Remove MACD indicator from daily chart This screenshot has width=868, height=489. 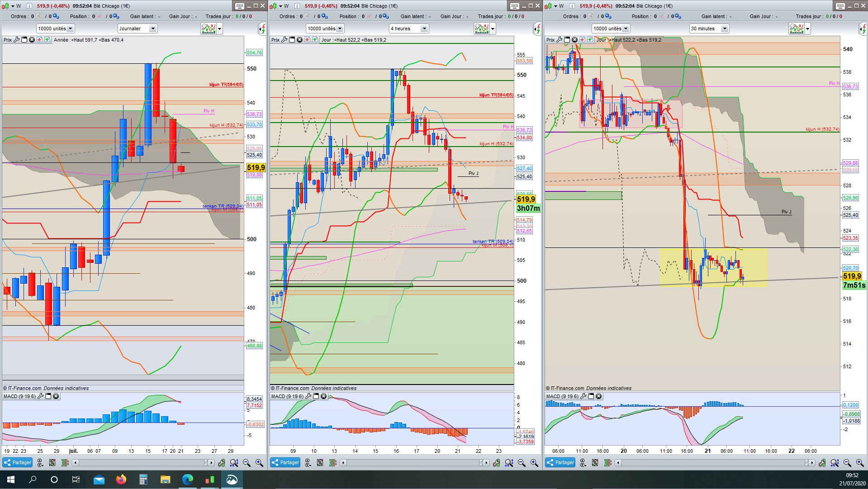click(x=56, y=396)
